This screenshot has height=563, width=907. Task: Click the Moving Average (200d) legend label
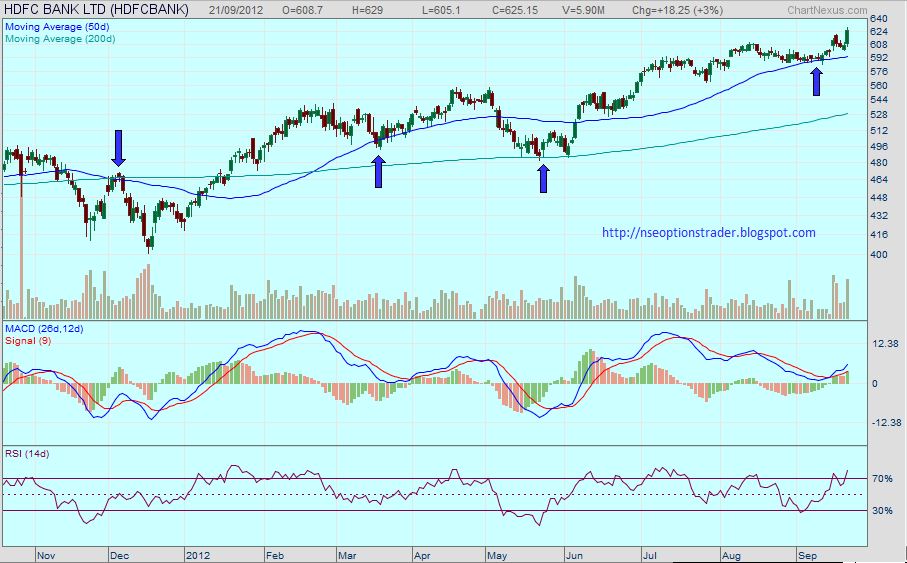point(60,39)
